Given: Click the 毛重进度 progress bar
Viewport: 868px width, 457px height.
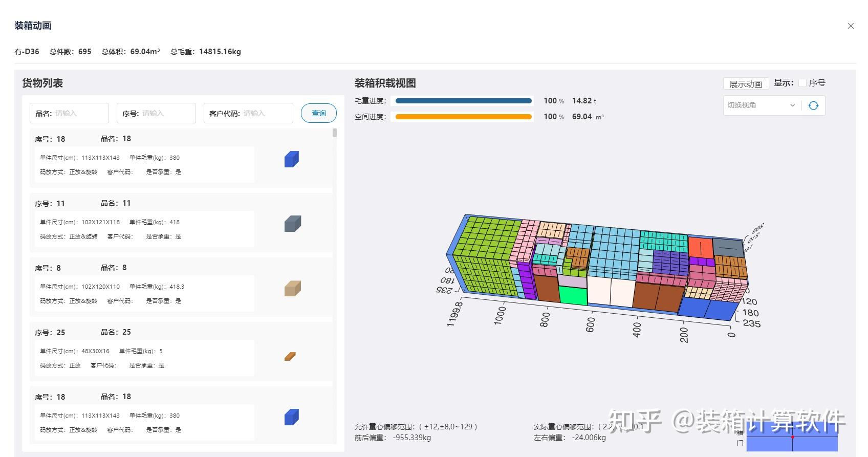Looking at the screenshot, I should (x=464, y=101).
